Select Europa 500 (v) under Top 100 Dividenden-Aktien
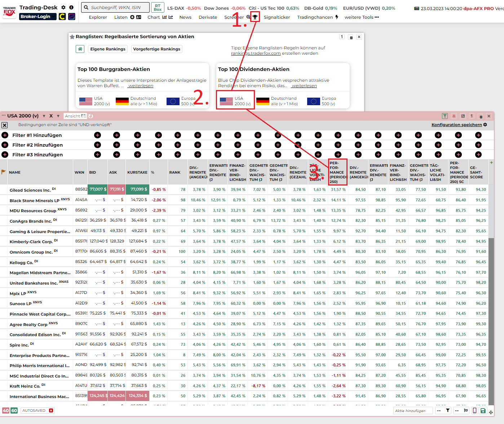The height and width of the screenshot is (424, 504). pyautogui.click(x=322, y=101)
